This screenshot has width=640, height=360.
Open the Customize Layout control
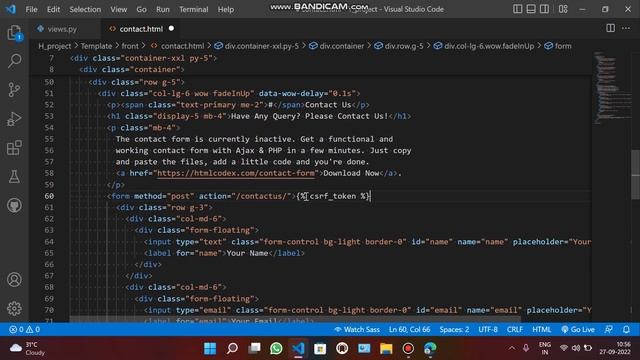pyautogui.click(x=563, y=9)
